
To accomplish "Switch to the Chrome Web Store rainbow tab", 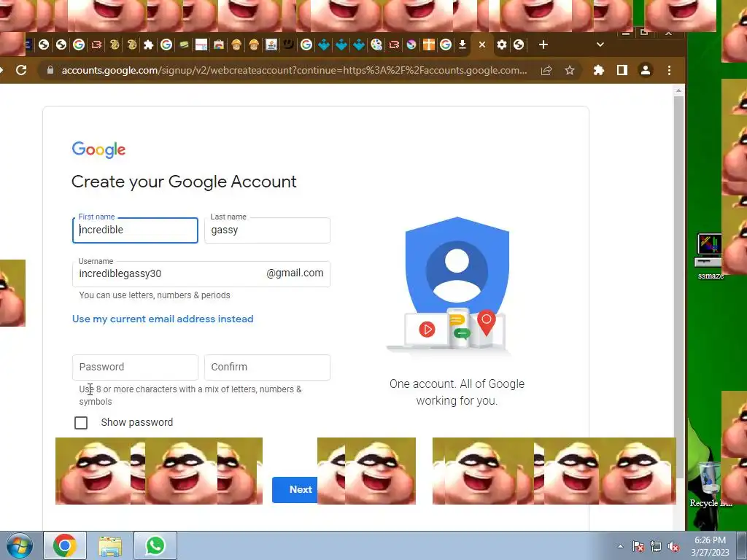I will (219, 44).
